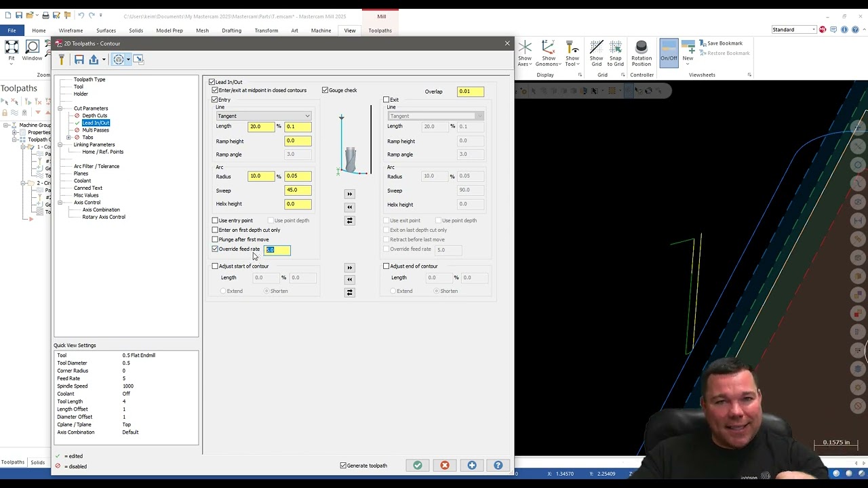Click the entry override feed rate field
The width and height of the screenshot is (868, 488).
pos(277,250)
